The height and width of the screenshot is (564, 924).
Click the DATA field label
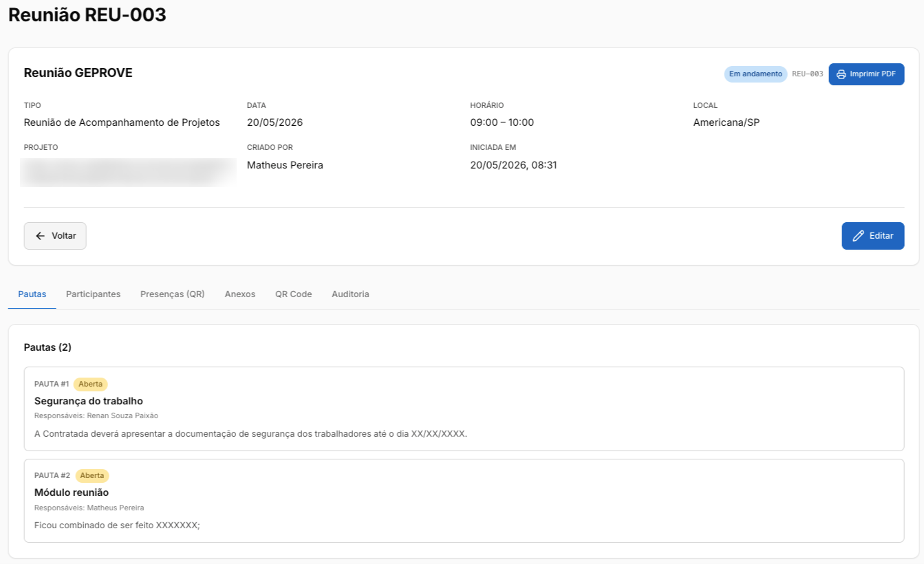coord(257,106)
